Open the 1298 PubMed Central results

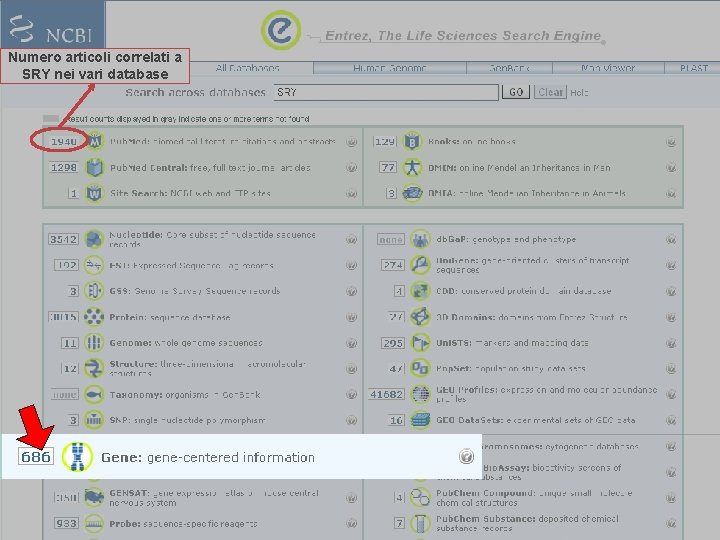point(63,168)
